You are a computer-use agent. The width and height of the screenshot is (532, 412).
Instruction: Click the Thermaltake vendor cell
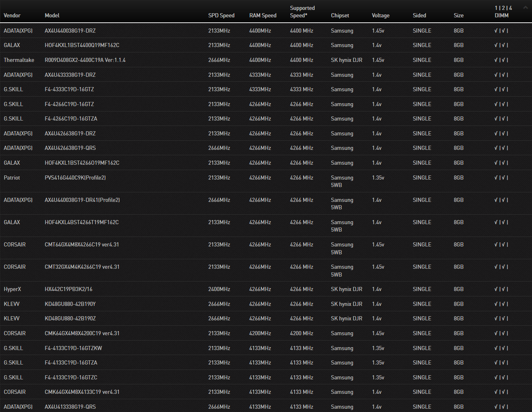19,60
